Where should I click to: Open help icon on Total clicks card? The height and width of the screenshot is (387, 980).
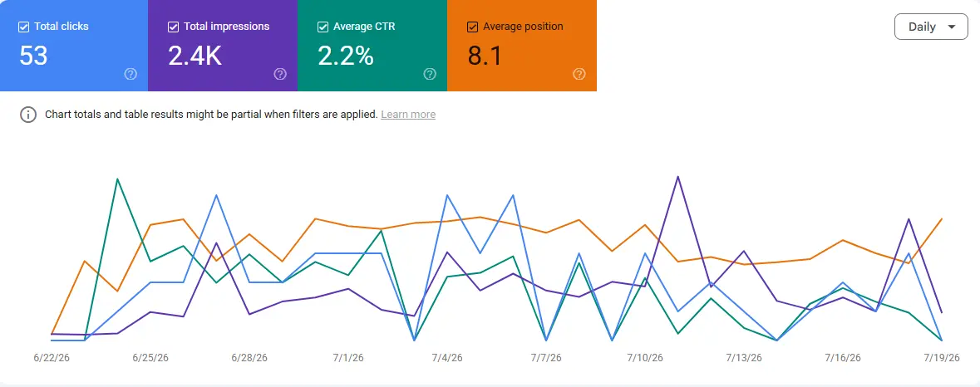[x=130, y=74]
